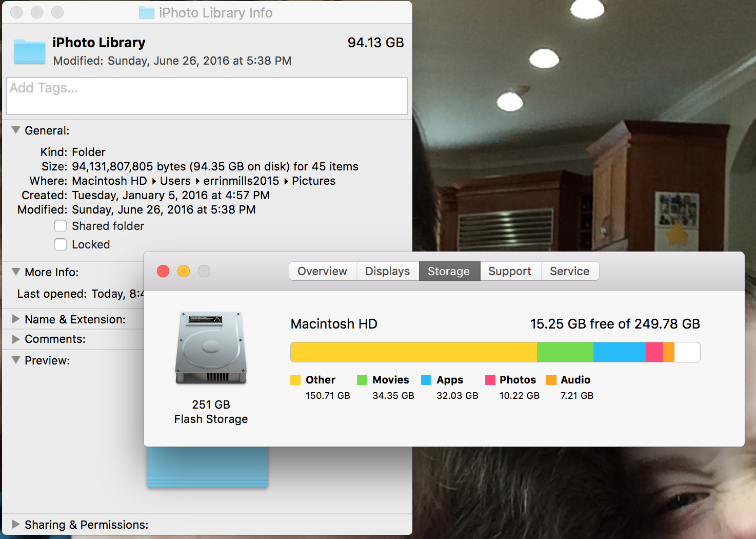This screenshot has height=539, width=756.
Task: Switch to the Displays tab
Action: click(388, 271)
